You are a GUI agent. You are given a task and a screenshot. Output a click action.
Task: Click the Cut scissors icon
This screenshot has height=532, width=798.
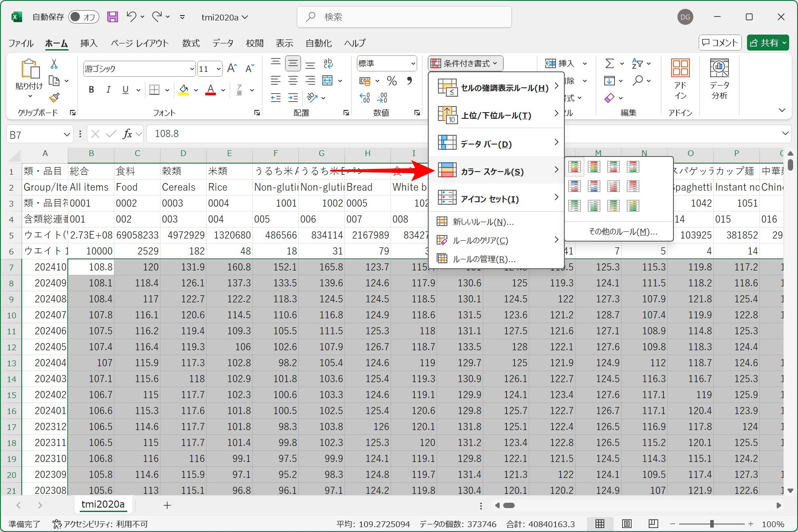(x=54, y=64)
